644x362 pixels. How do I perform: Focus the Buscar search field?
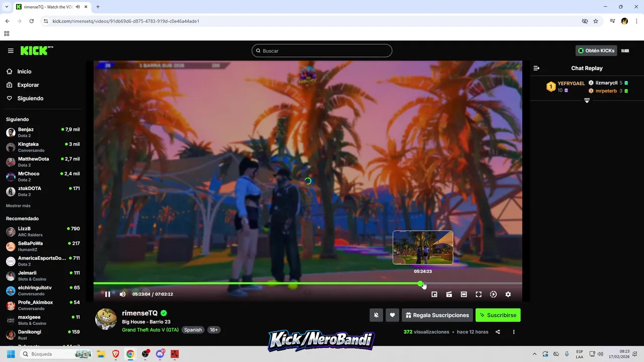point(322,51)
